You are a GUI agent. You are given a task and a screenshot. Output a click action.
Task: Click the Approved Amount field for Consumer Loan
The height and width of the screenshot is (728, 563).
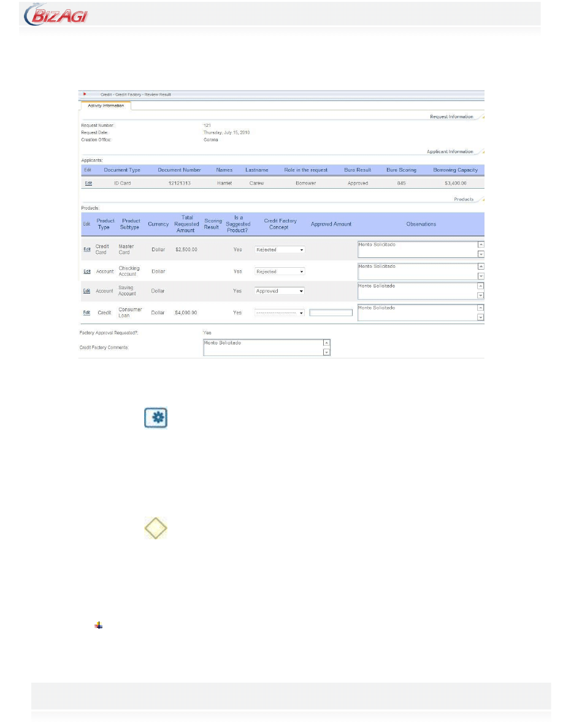[x=331, y=313]
